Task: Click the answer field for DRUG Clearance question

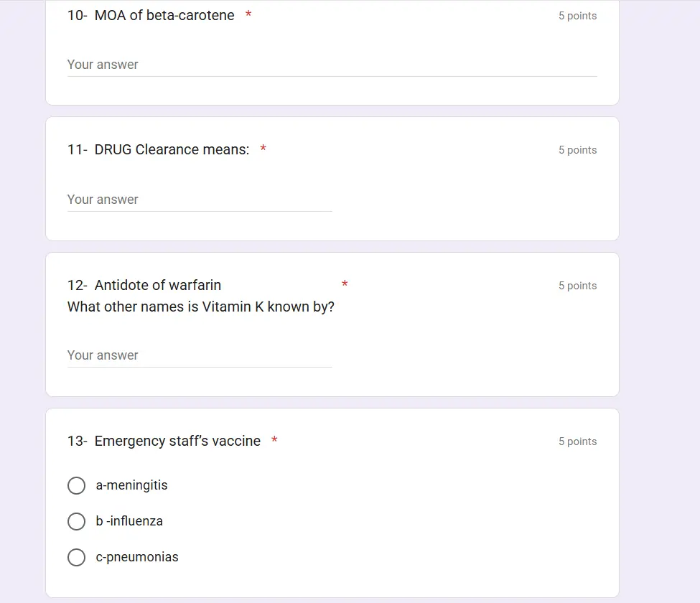Action: [179, 200]
